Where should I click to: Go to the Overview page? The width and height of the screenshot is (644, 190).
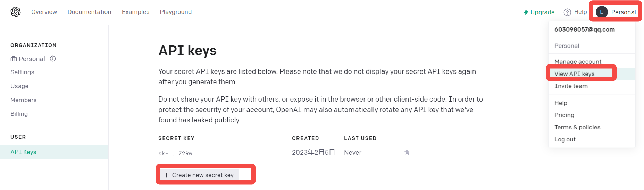pyautogui.click(x=44, y=12)
